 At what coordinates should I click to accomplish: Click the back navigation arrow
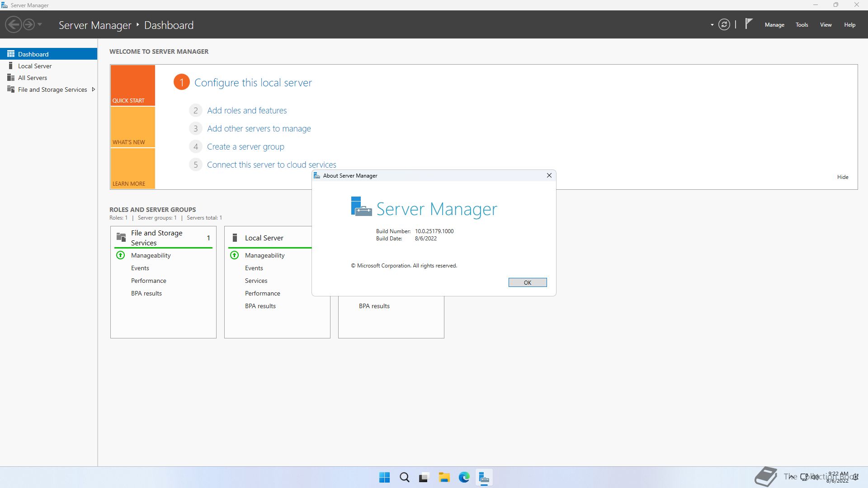[x=14, y=24]
